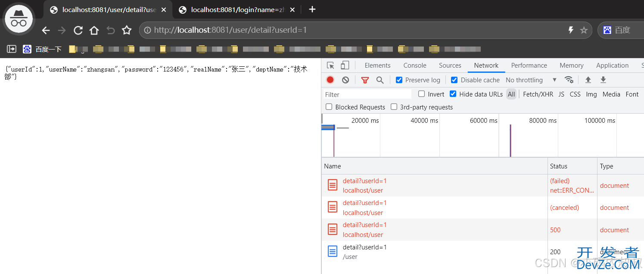Open the Memory panel tab
This screenshot has height=274, width=644.
[x=572, y=65]
